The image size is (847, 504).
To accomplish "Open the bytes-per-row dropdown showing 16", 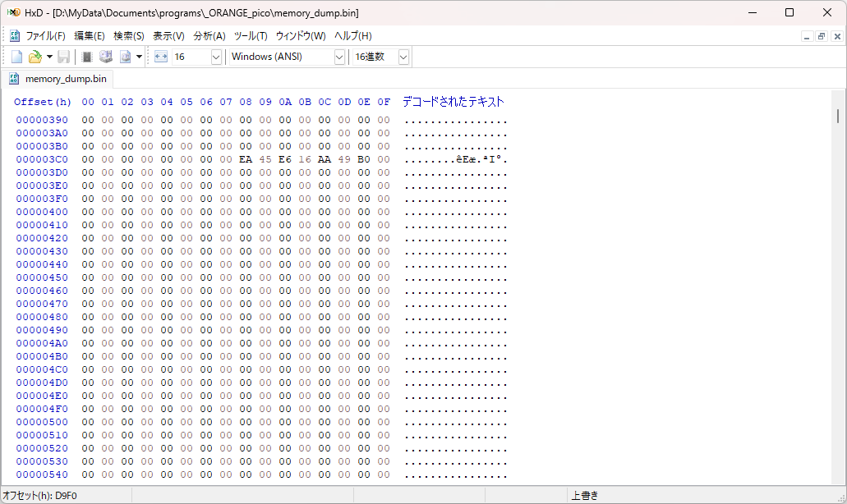I will tap(215, 56).
